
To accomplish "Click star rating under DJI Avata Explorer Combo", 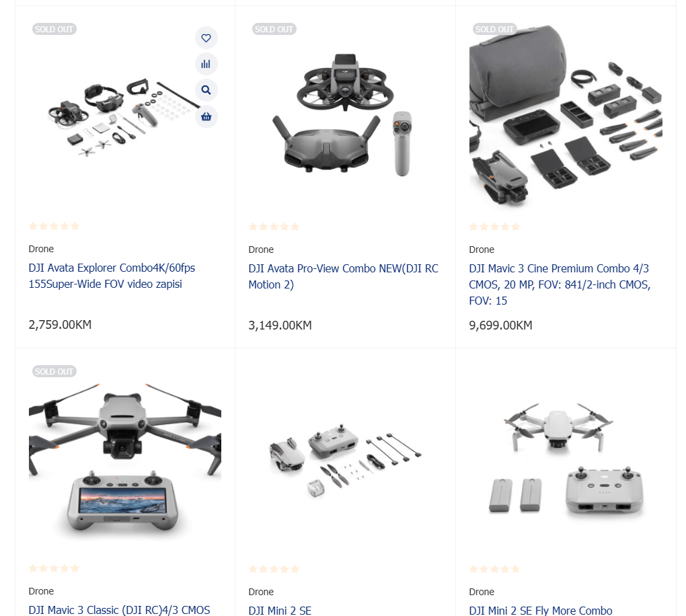I will [54, 226].
